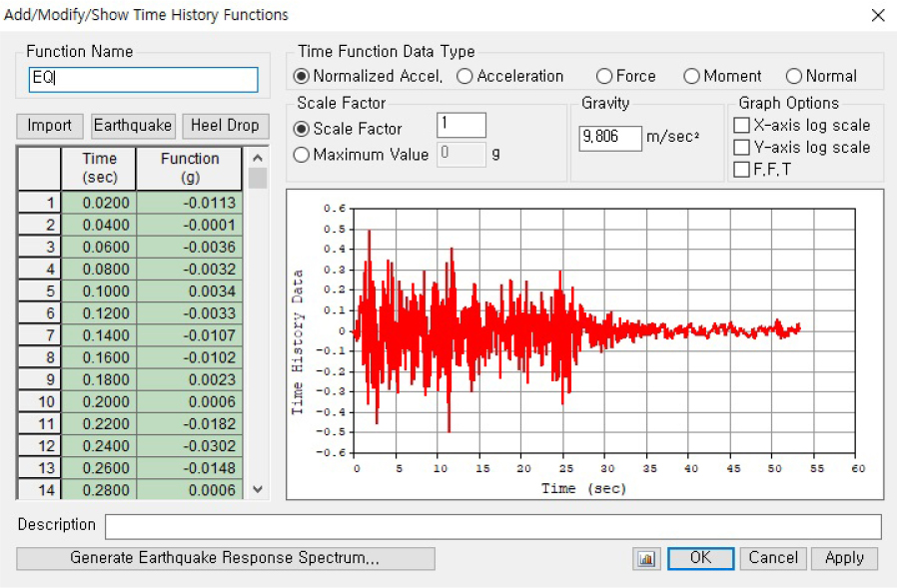The height and width of the screenshot is (588, 897).
Task: Click Generate Earthquake Response Spectrum button
Action: tap(226, 558)
